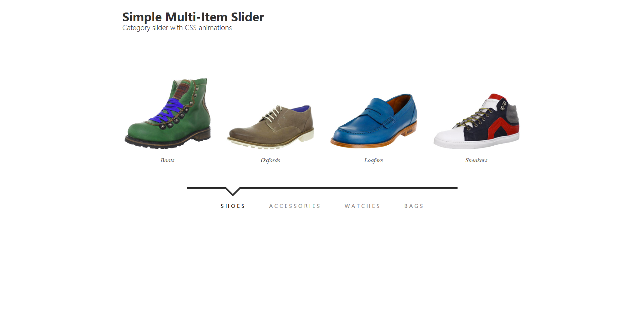The width and height of the screenshot is (644, 319).
Task: Click the green Boots product image
Action: tap(168, 114)
